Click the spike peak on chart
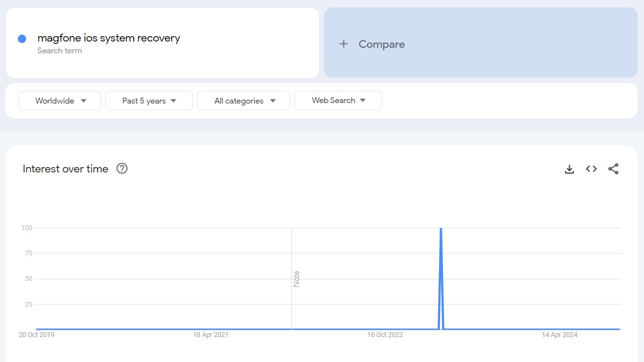Image resolution: width=644 pixels, height=362 pixels. click(x=441, y=229)
